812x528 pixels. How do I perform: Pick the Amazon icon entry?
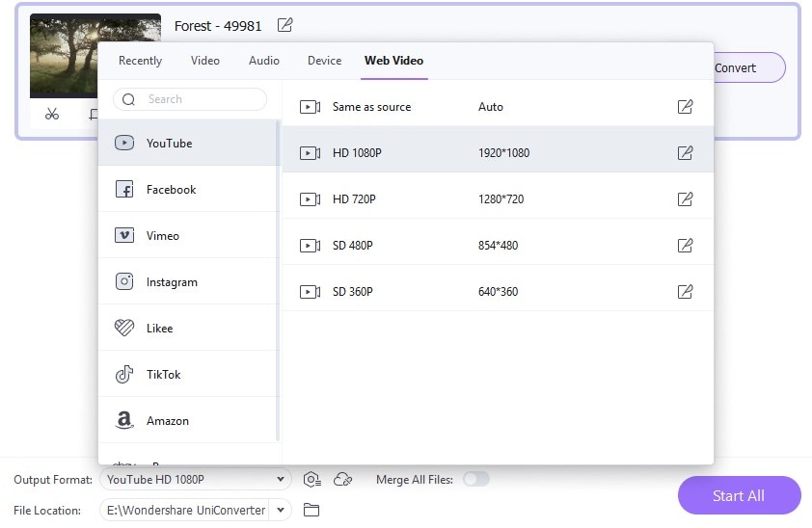pos(124,420)
